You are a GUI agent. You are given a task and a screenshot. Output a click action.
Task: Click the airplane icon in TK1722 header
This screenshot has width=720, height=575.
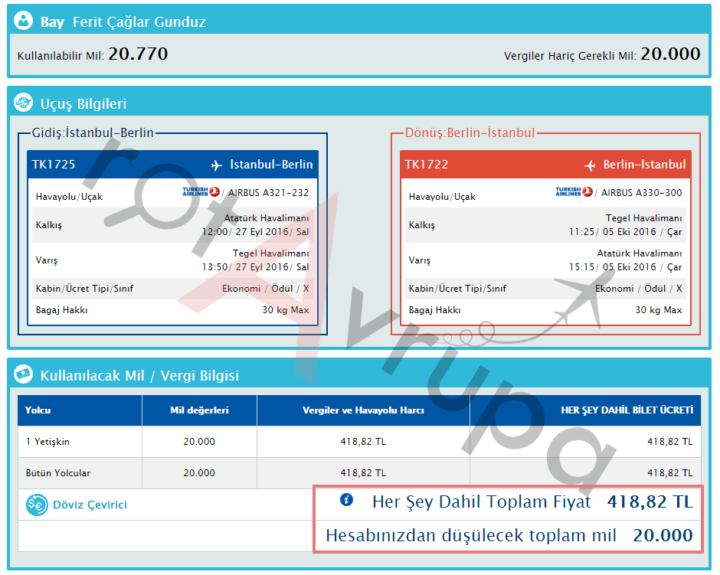[x=589, y=165]
